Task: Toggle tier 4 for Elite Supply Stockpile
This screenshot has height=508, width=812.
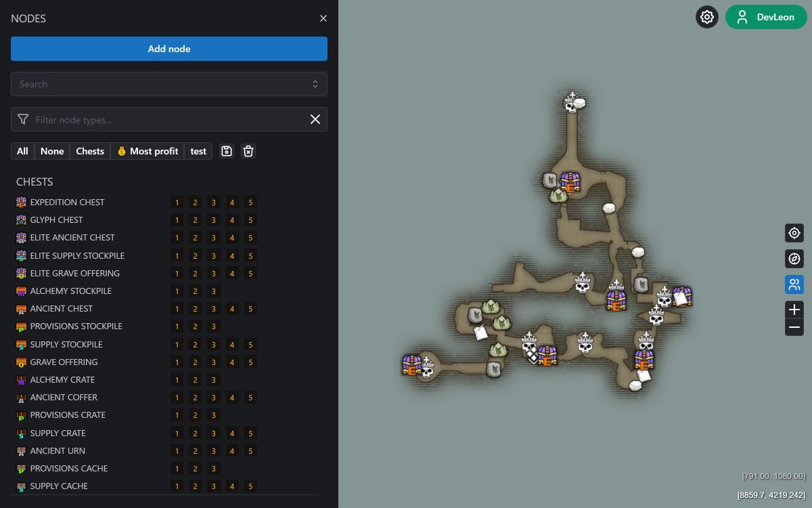Action: (231, 255)
